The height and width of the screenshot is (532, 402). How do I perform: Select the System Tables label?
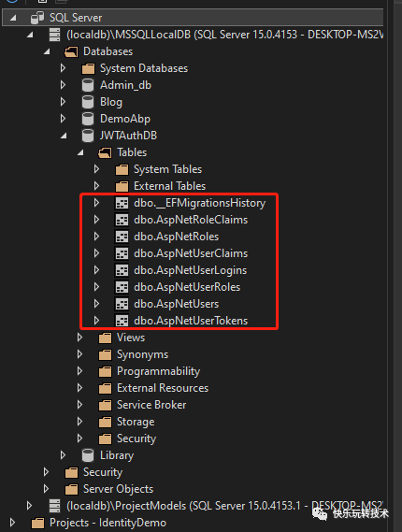click(x=167, y=169)
